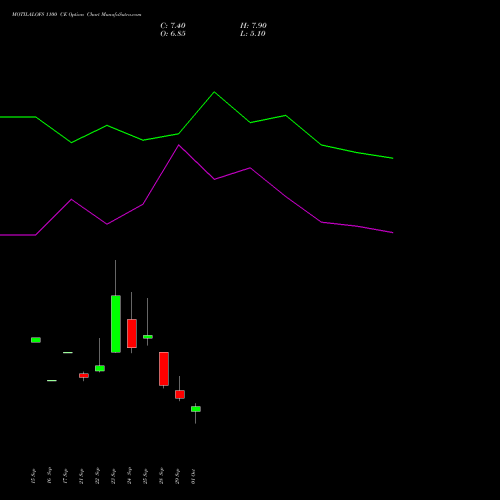Select the small green candlestick on 25 Sep
The width and height of the screenshot is (500, 500).
coord(148,337)
